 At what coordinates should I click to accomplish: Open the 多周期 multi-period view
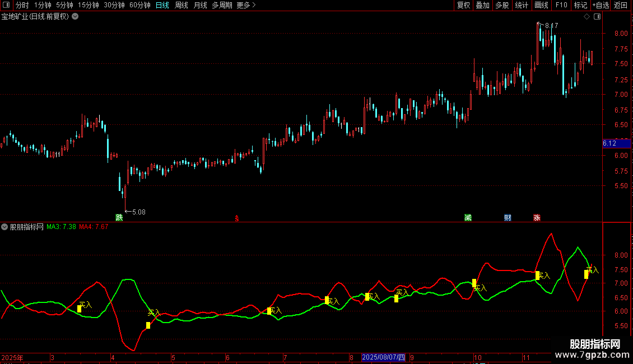(x=222, y=5)
